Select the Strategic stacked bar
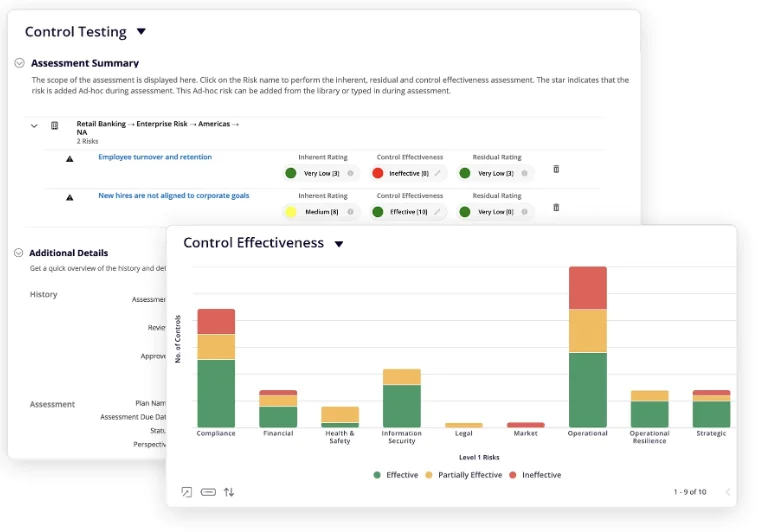The height and width of the screenshot is (532, 763). click(x=711, y=409)
